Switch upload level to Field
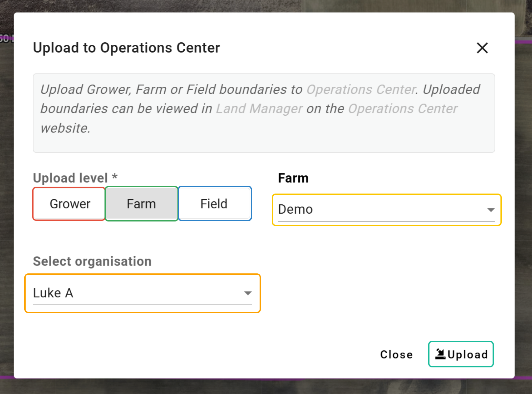The height and width of the screenshot is (394, 532). point(215,204)
